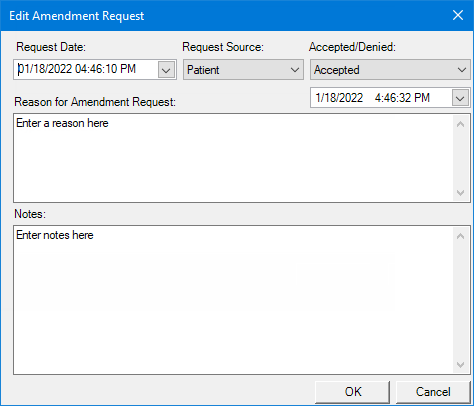
Task: Click into the Reason for Amendment Request box
Action: pyautogui.click(x=233, y=158)
